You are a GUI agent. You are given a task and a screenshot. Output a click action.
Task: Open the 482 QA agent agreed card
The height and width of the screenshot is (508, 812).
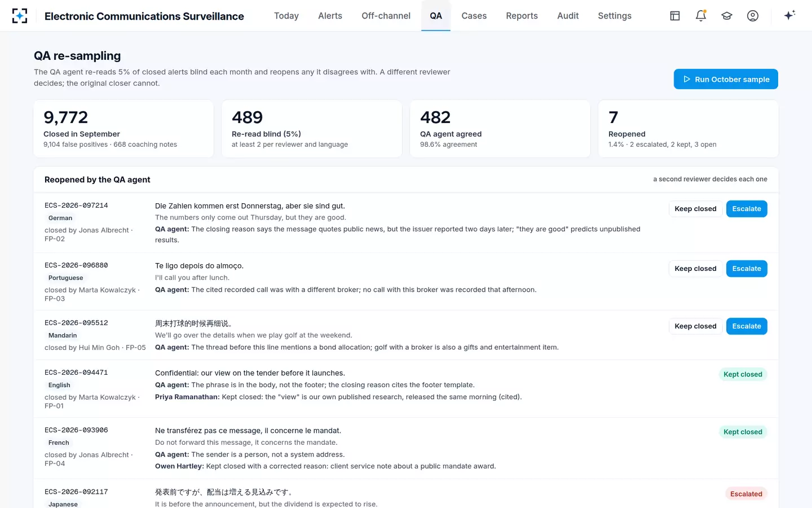coord(500,129)
